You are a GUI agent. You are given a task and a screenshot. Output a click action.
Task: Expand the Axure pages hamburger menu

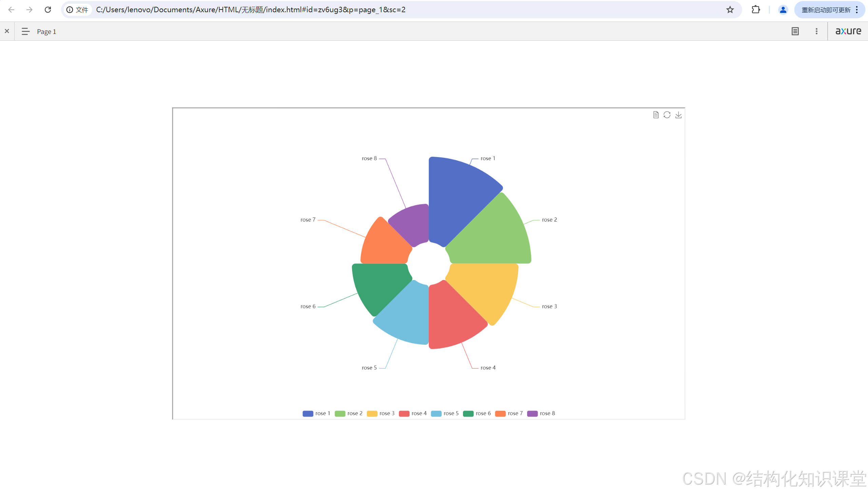click(x=25, y=31)
